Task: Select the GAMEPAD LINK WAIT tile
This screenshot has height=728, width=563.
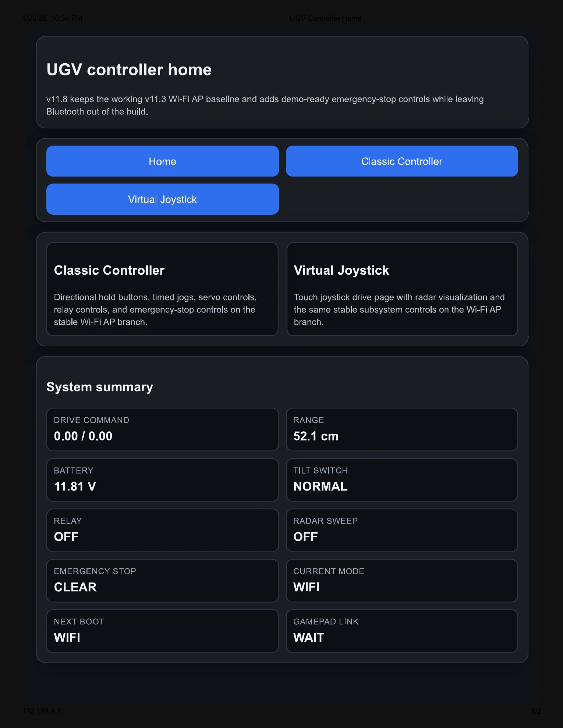Action: pos(401,631)
